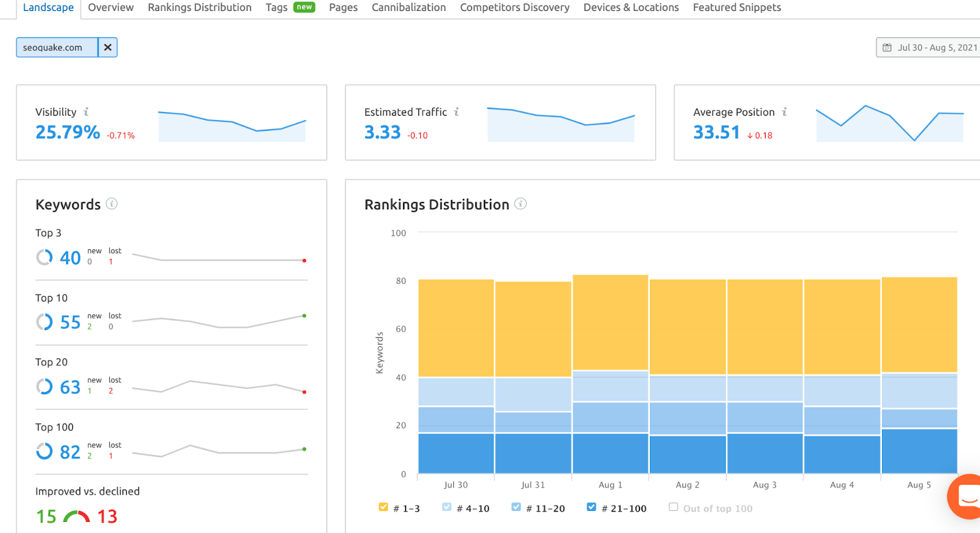Screen dimensions: 980x533
Task: Click the Top 10 keywords count 55
Action: tap(70, 322)
